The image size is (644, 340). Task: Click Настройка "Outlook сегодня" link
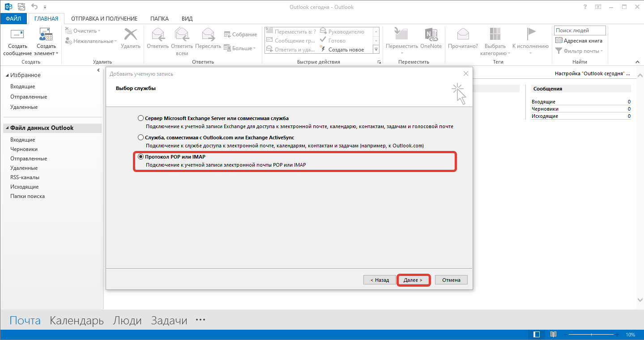click(592, 73)
